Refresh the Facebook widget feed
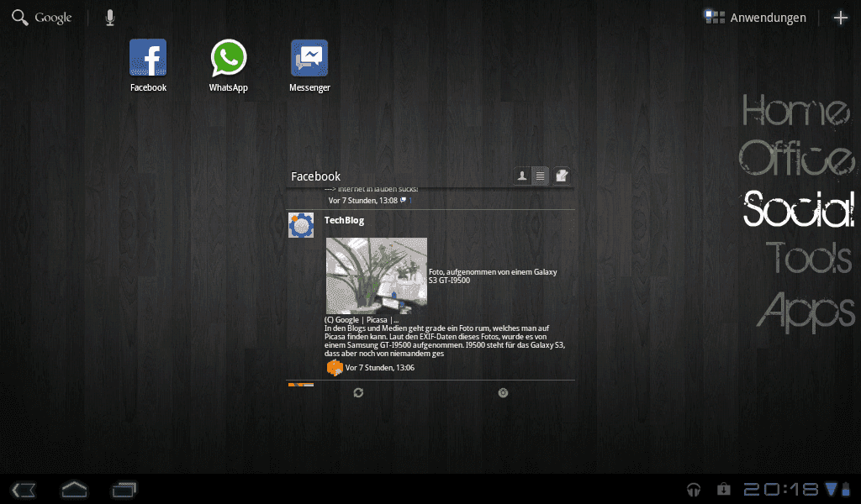Screen dimensions: 861x504 tap(358, 392)
